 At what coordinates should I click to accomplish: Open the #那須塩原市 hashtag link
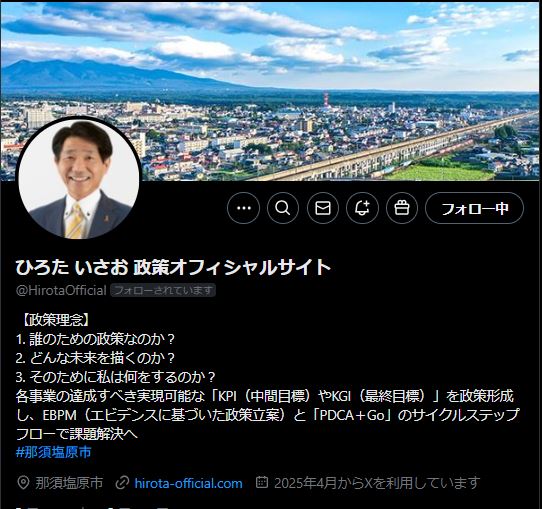click(x=54, y=452)
